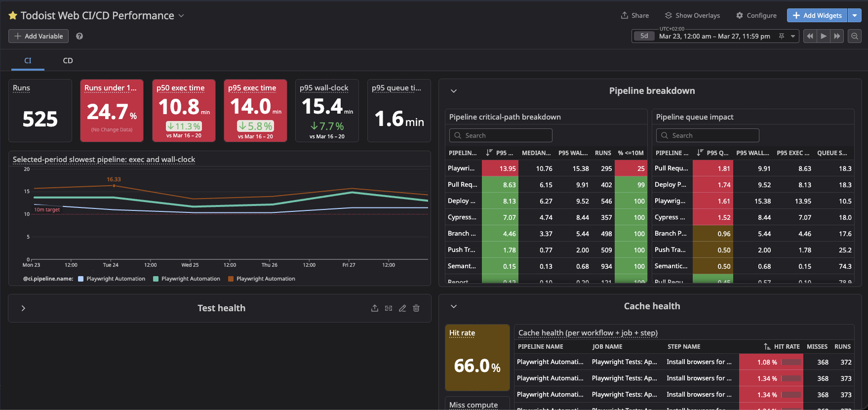The image size is (868, 410).
Task: Open the Add Widgets dropdown arrow
Action: coord(855,15)
